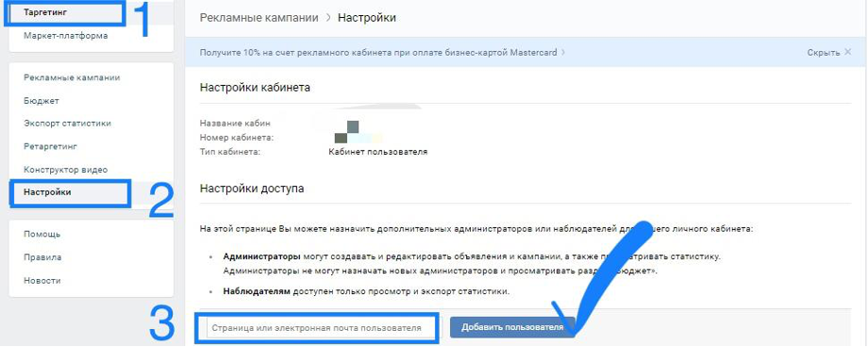Open the Правила page
868x347 pixels.
click(x=42, y=256)
